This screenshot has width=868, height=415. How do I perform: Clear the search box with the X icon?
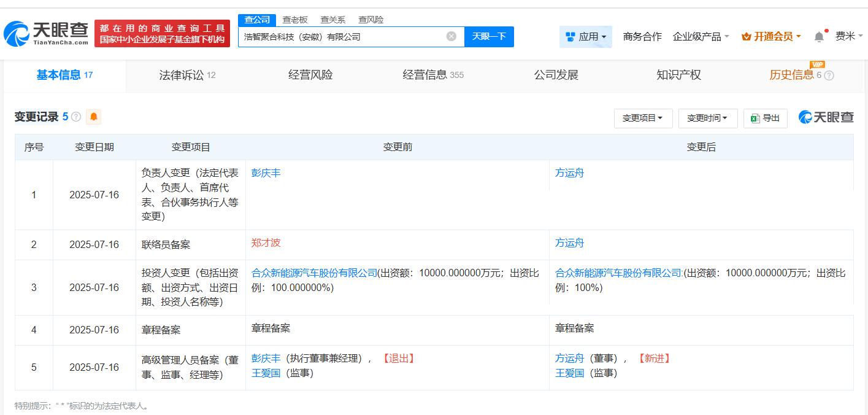pos(451,36)
